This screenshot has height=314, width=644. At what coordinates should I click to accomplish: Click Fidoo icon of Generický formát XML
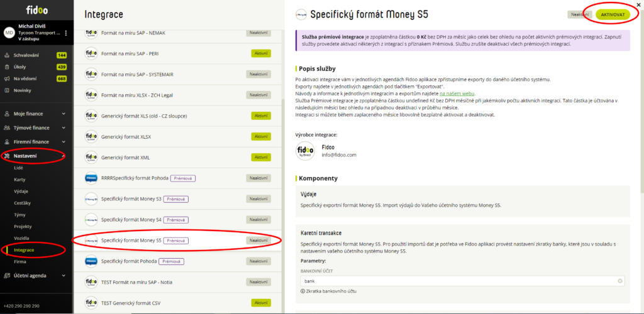[91, 158]
